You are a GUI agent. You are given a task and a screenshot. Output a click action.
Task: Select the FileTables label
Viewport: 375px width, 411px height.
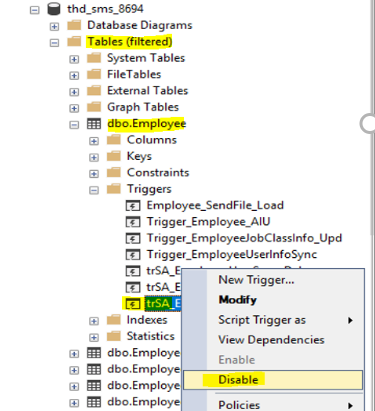pyautogui.click(x=134, y=74)
